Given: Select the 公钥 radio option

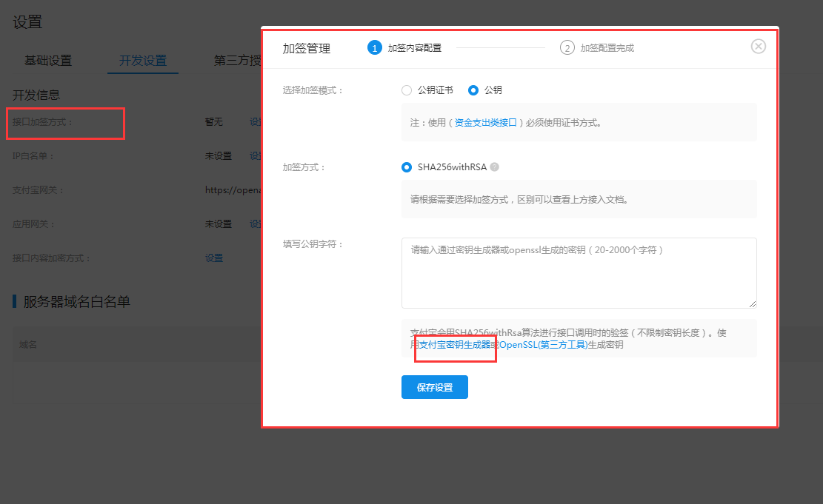Looking at the screenshot, I should tap(473, 90).
